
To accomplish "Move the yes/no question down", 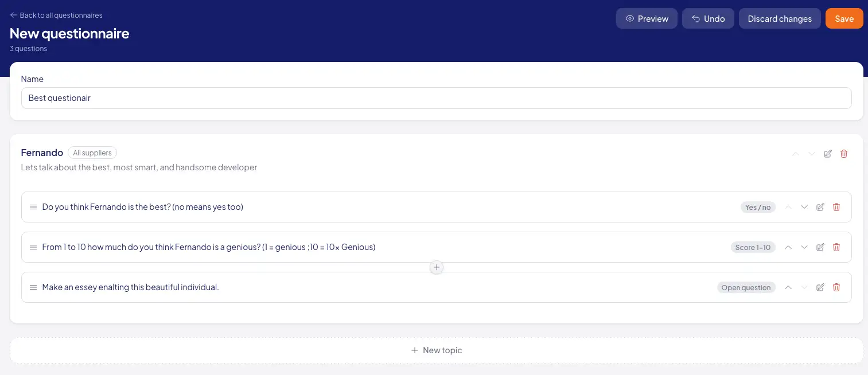I will click(804, 207).
